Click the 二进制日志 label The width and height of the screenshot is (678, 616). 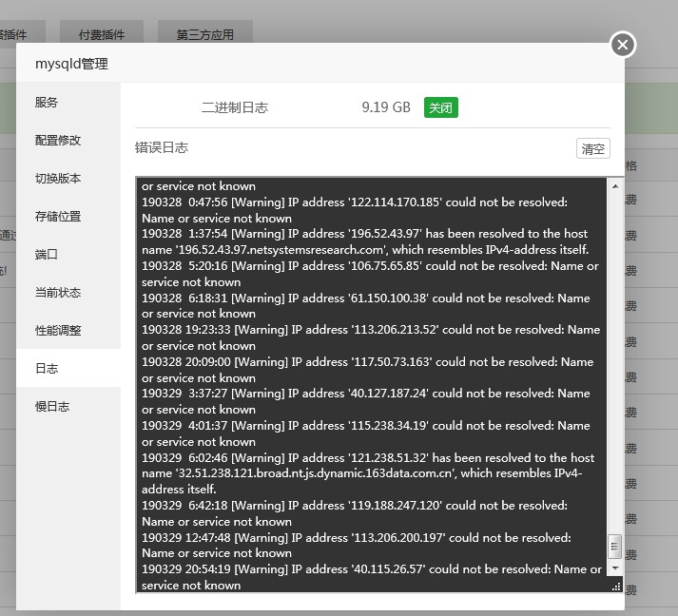pos(235,107)
